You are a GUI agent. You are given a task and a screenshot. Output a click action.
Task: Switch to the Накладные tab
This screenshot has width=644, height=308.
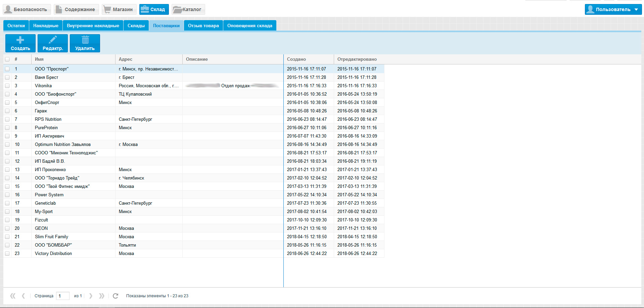(46, 26)
